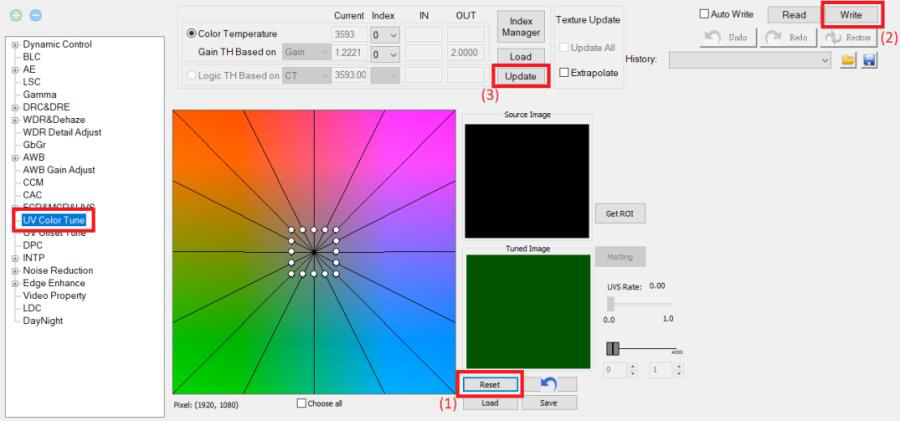Select CCM in the tree

pos(33,183)
